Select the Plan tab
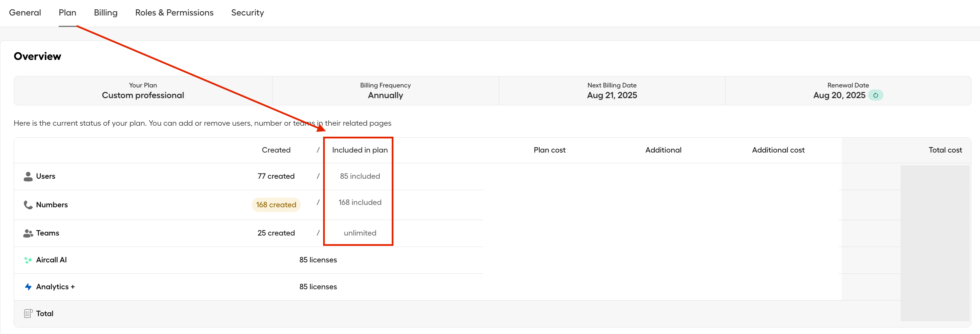Image resolution: width=980 pixels, height=334 pixels. [67, 12]
